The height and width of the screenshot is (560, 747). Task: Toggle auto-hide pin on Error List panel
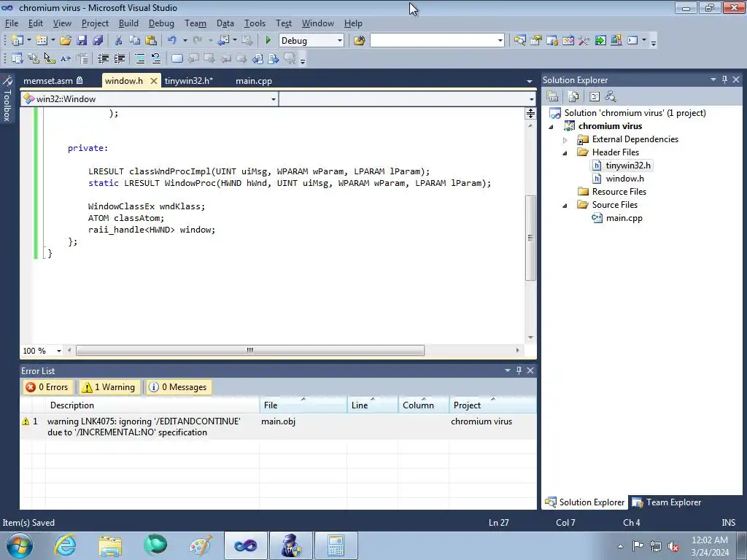coord(519,370)
